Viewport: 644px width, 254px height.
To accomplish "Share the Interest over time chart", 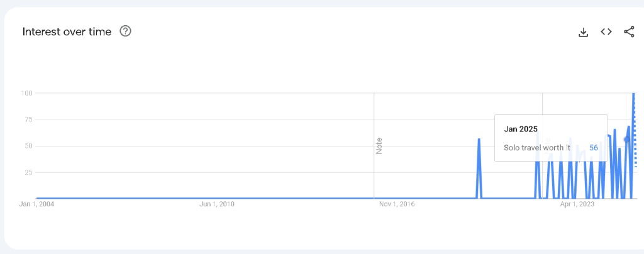I will pos(629,31).
